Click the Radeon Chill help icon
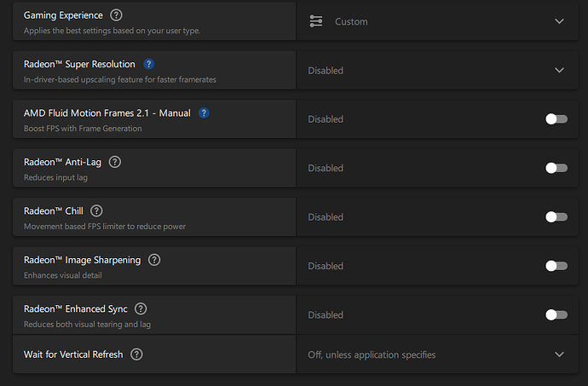 pos(96,210)
